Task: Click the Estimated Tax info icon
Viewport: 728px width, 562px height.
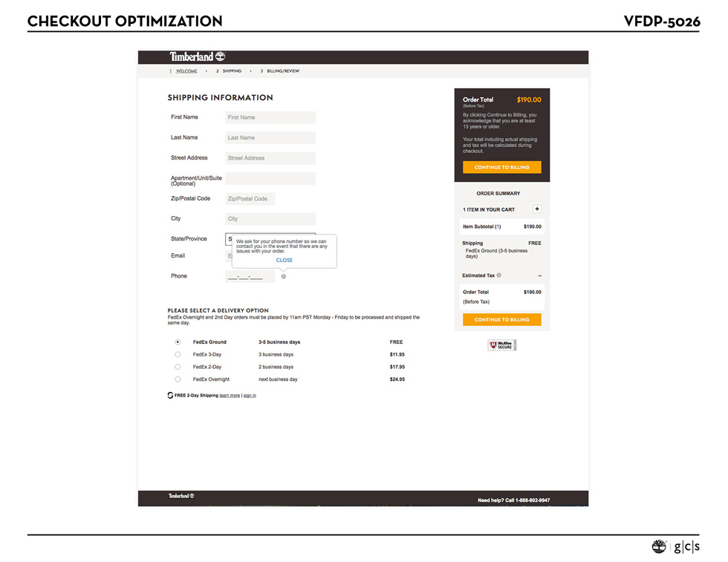Action: click(499, 275)
